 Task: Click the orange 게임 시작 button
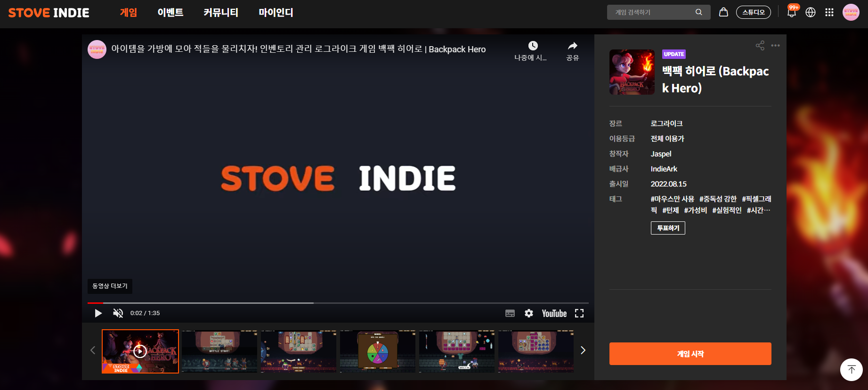pyautogui.click(x=690, y=354)
